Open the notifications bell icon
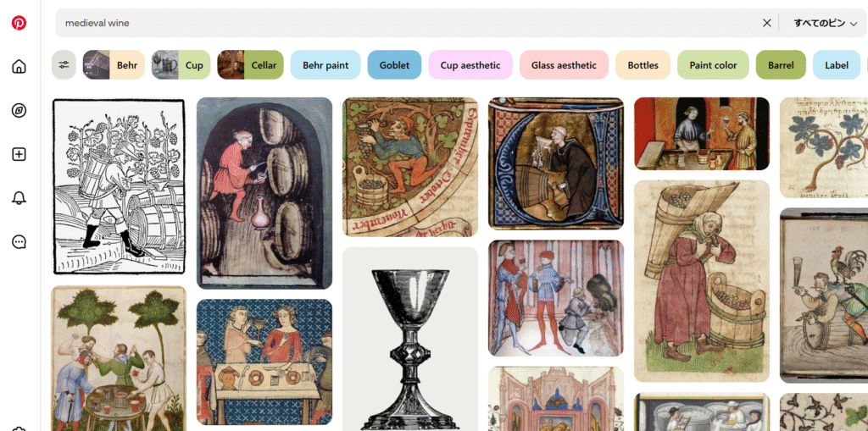The image size is (868, 431). point(19,198)
